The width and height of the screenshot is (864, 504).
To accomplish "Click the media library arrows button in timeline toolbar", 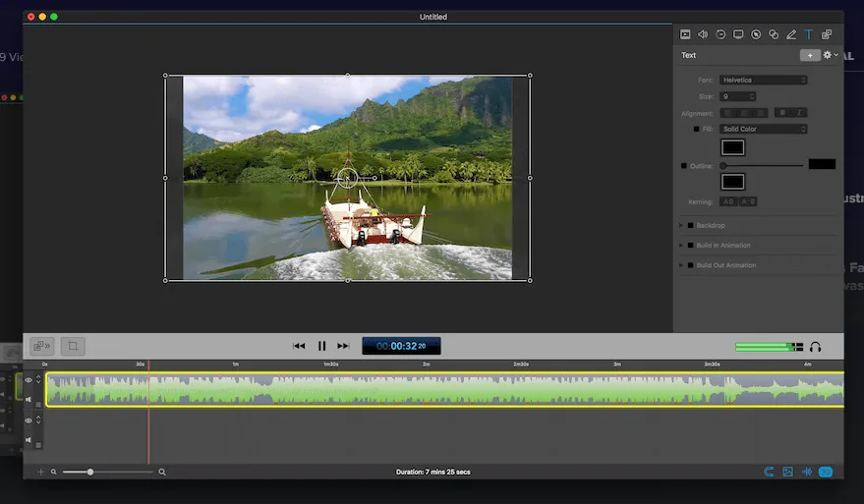I will (x=42, y=346).
